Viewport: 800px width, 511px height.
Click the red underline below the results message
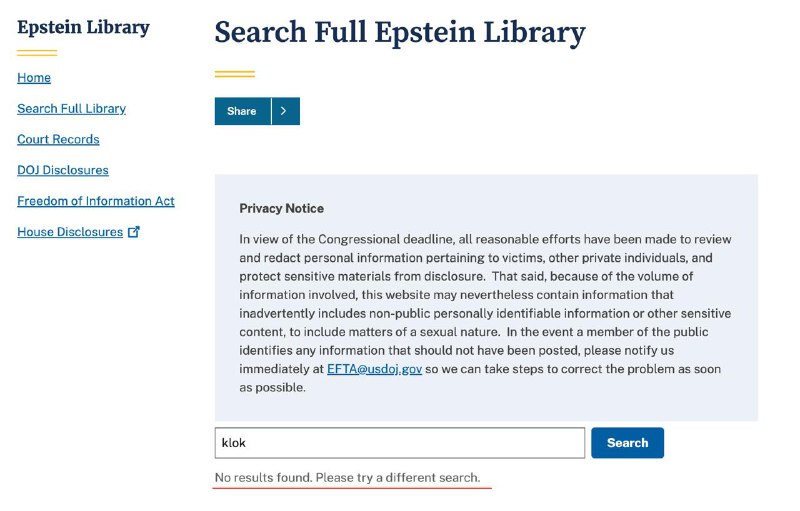[x=354, y=488]
